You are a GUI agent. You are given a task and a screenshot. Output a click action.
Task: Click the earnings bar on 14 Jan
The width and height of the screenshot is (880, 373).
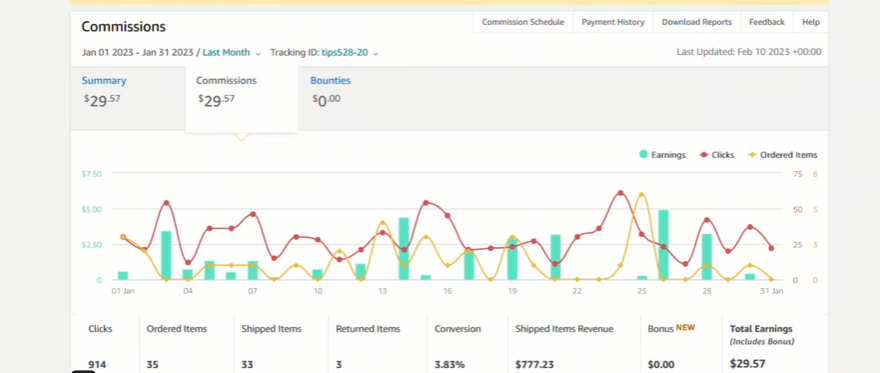[404, 248]
